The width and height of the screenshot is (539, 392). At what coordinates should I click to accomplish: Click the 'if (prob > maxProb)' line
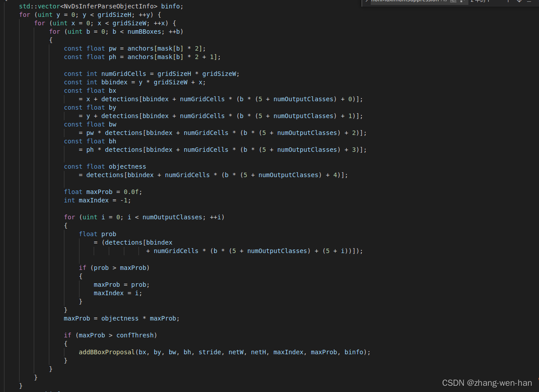coord(114,268)
